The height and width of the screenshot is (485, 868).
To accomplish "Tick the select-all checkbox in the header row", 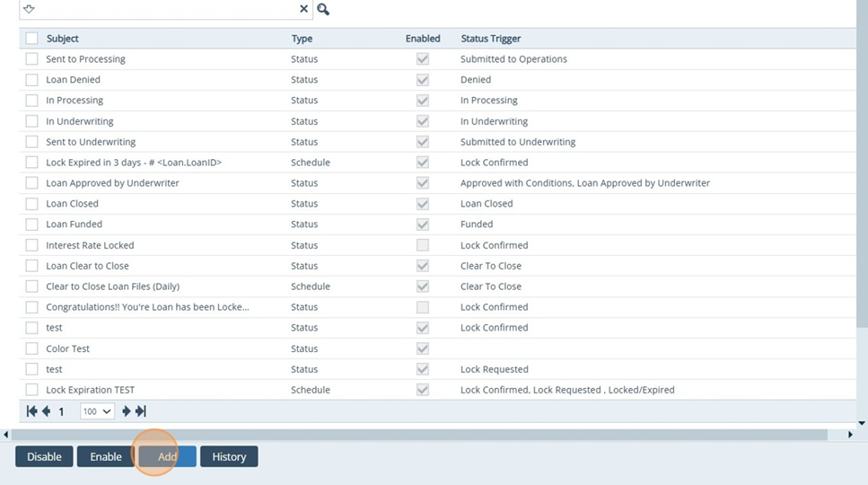I will 32,39.
